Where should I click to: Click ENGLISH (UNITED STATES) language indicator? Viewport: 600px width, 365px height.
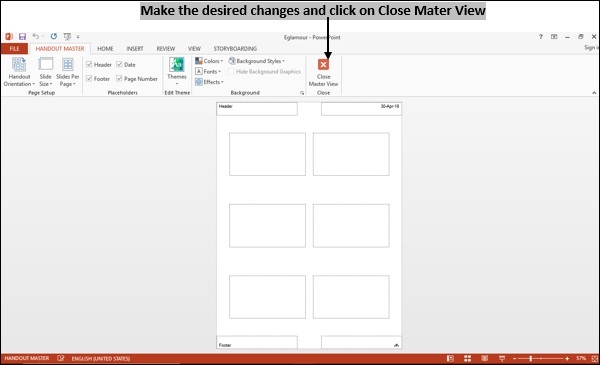(101, 358)
